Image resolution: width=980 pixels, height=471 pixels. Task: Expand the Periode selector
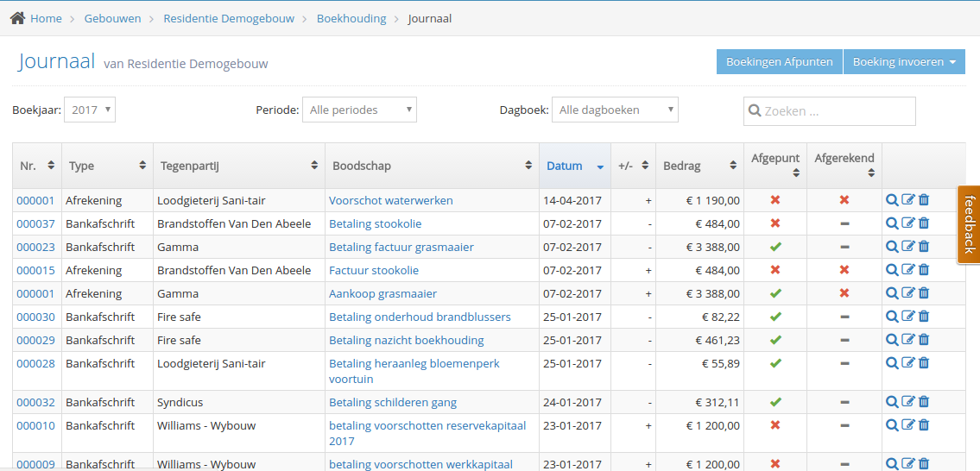[359, 110]
